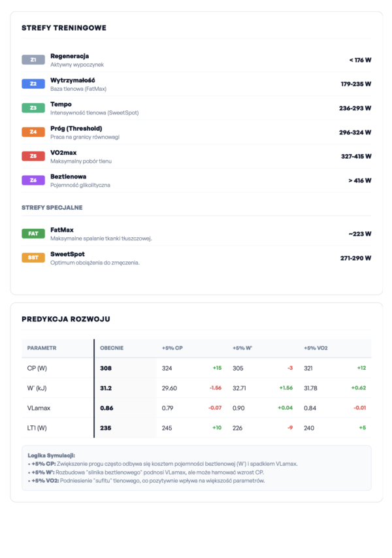Click the Logika Symulacji heading
This screenshot has width=392, height=558.
[51, 455]
